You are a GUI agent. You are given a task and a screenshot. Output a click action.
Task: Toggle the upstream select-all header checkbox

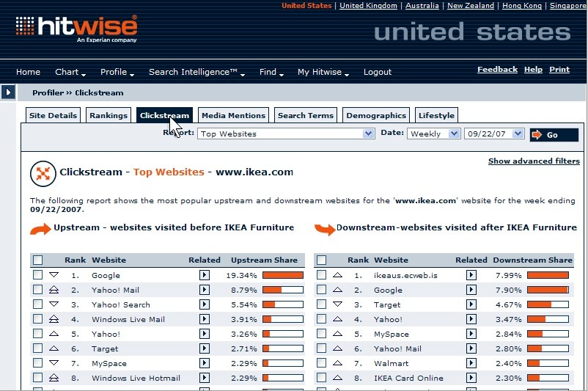pos(38,260)
